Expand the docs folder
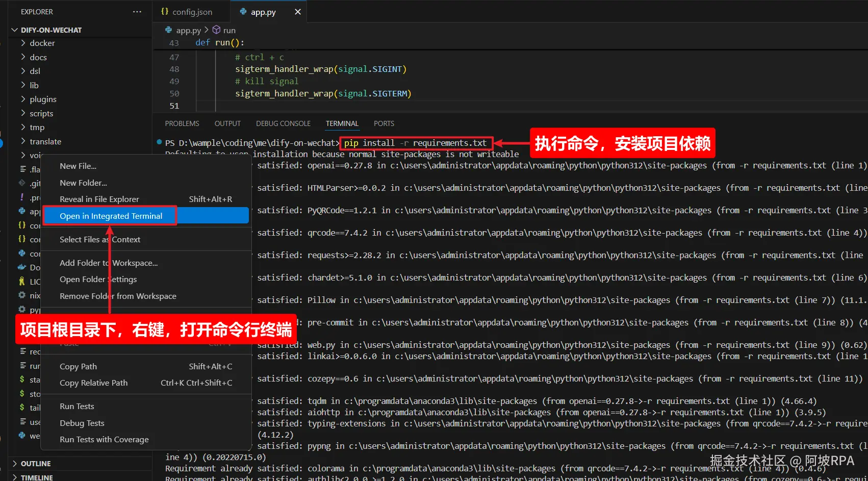 click(81, 57)
